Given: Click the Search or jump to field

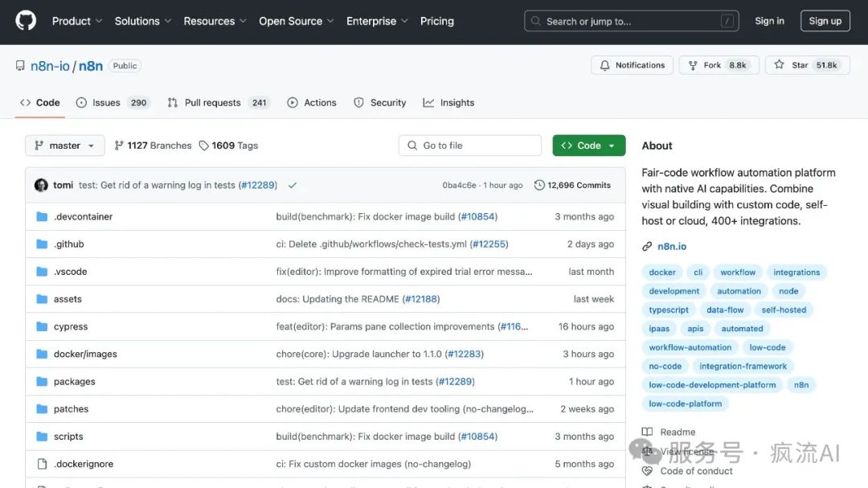Looking at the screenshot, I should pyautogui.click(x=631, y=21).
